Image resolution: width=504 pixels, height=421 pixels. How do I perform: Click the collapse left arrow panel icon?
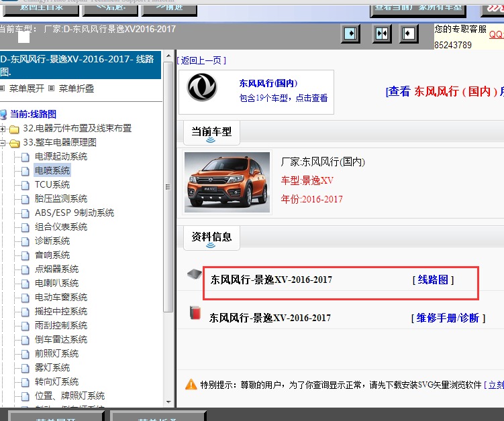click(x=409, y=34)
